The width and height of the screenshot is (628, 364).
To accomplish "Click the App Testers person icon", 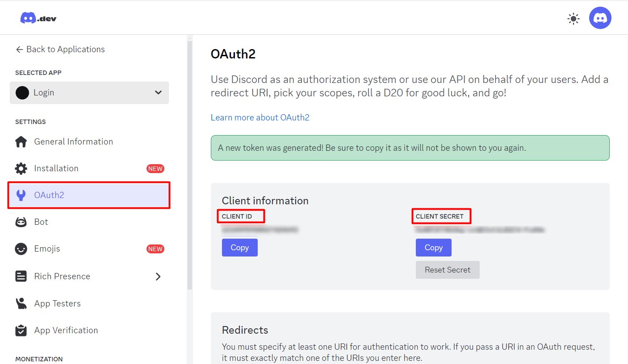I will pyautogui.click(x=21, y=303).
